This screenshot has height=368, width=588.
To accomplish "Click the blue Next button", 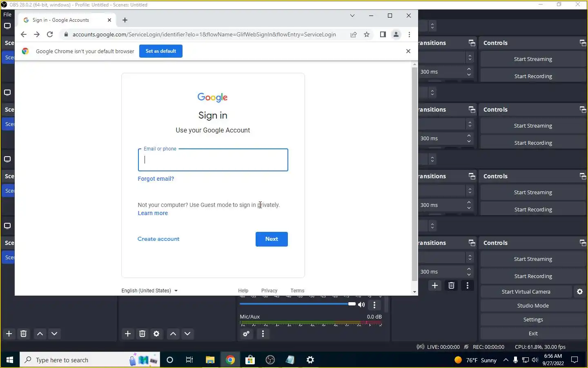I will (272, 239).
